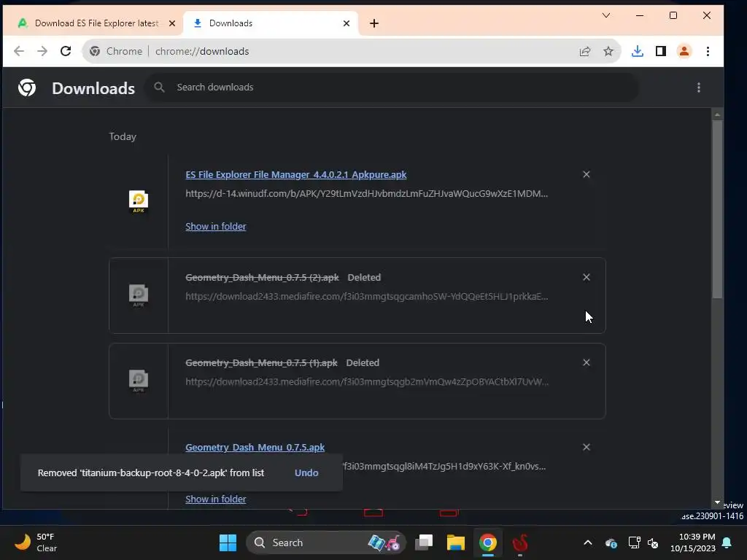Show hidden system tray icons
The height and width of the screenshot is (560, 747).
point(588,542)
